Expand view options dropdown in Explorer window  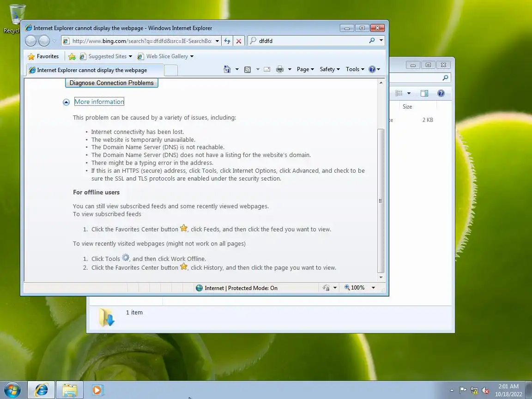coord(409,93)
